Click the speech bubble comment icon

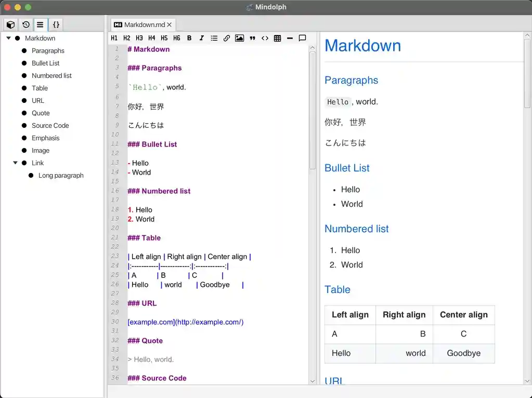pyautogui.click(x=302, y=38)
